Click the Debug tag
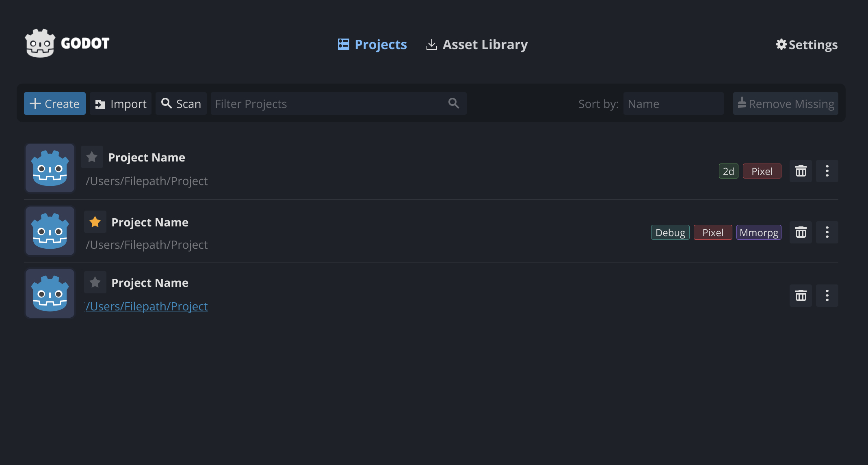Image resolution: width=868 pixels, height=465 pixels. point(670,232)
